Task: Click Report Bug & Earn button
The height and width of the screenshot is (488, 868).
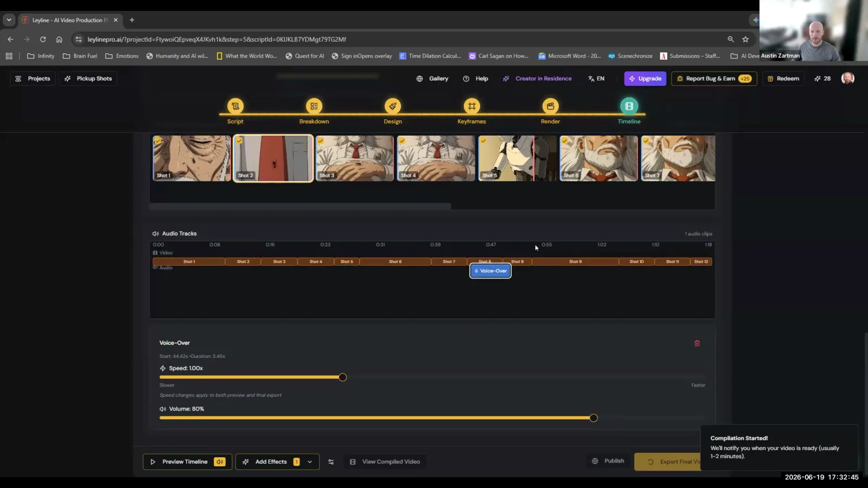Action: 714,79
